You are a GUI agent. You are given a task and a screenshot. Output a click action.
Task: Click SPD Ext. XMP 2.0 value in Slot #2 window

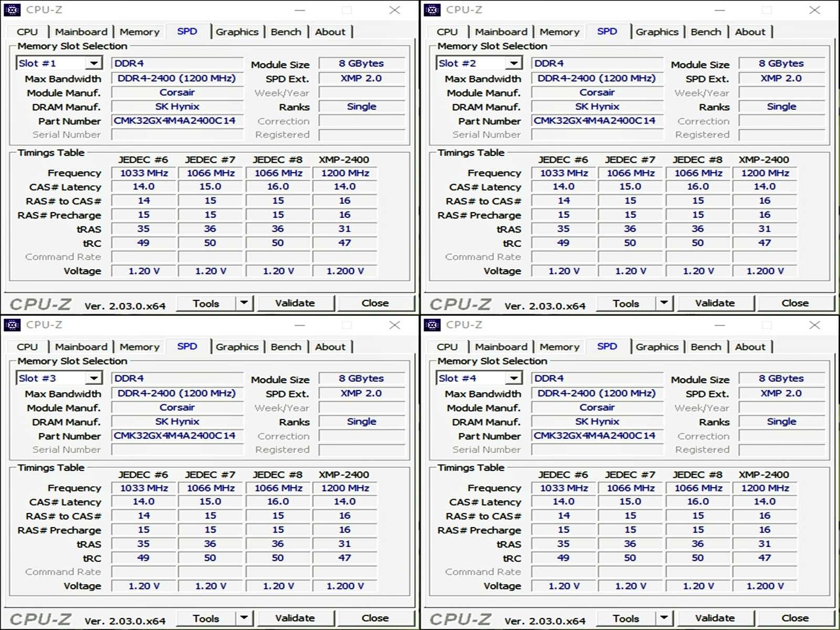coord(782,79)
